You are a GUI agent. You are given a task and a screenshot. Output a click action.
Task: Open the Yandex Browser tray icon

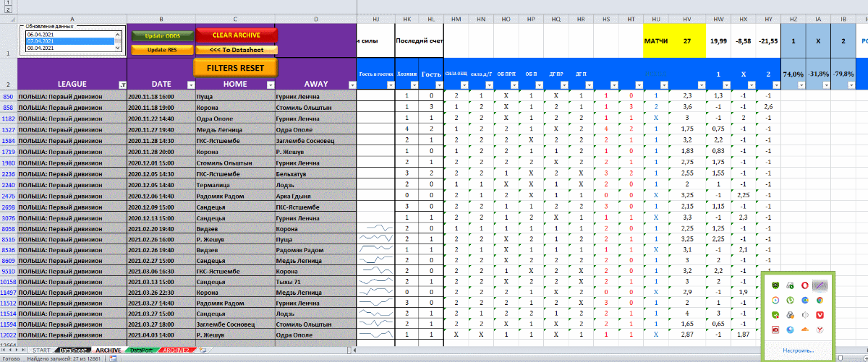818,329
